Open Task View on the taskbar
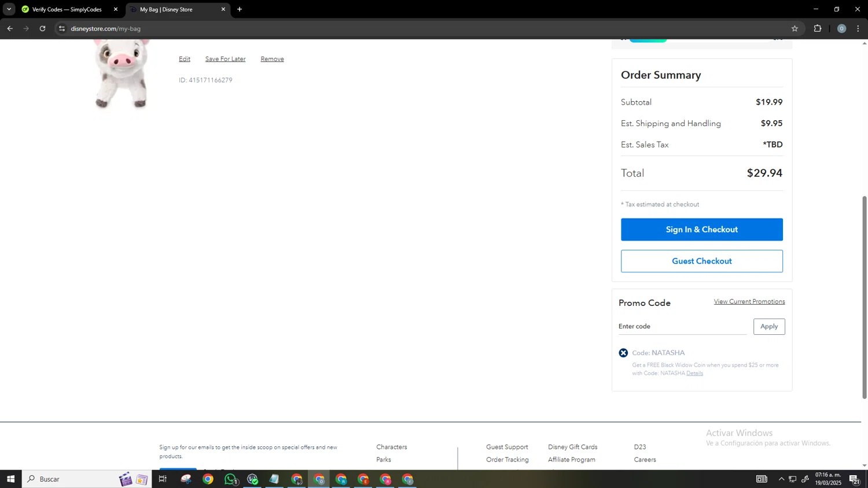 pos(163,479)
